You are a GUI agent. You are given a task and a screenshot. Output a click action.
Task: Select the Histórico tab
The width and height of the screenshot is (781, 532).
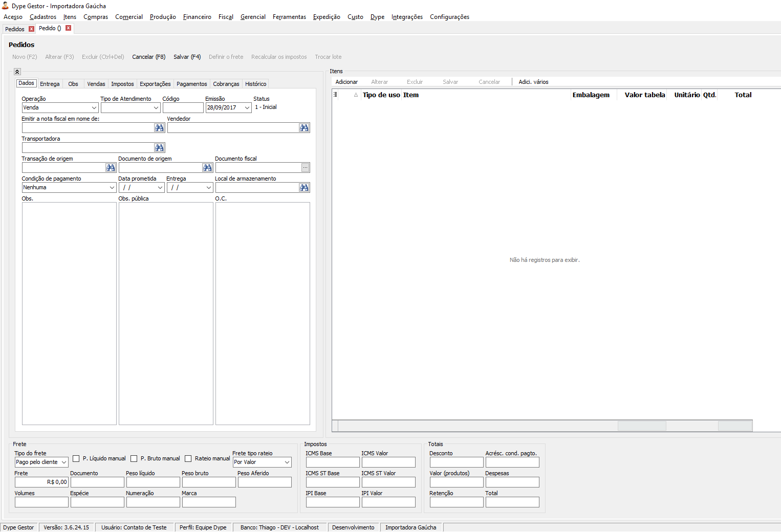pyautogui.click(x=255, y=84)
